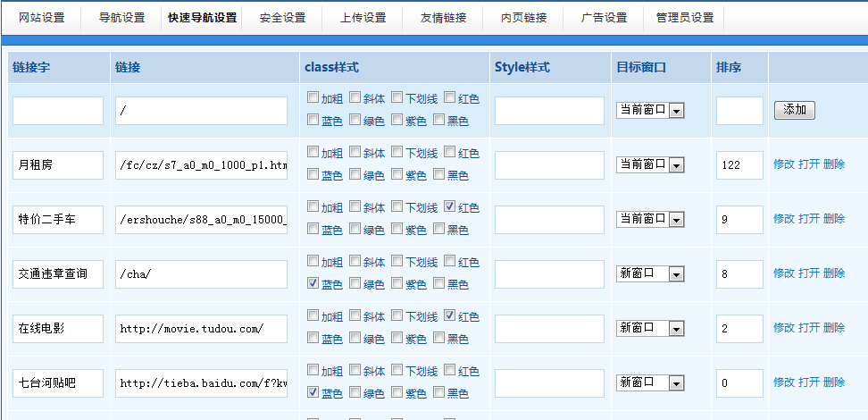Go to the 管理员设置 tab
This screenshot has width=868, height=420.
(684, 18)
